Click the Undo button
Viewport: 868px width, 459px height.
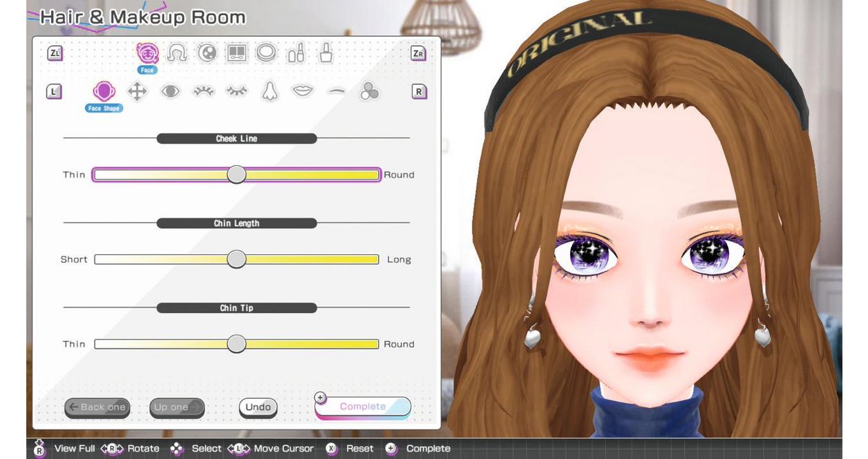point(258,407)
